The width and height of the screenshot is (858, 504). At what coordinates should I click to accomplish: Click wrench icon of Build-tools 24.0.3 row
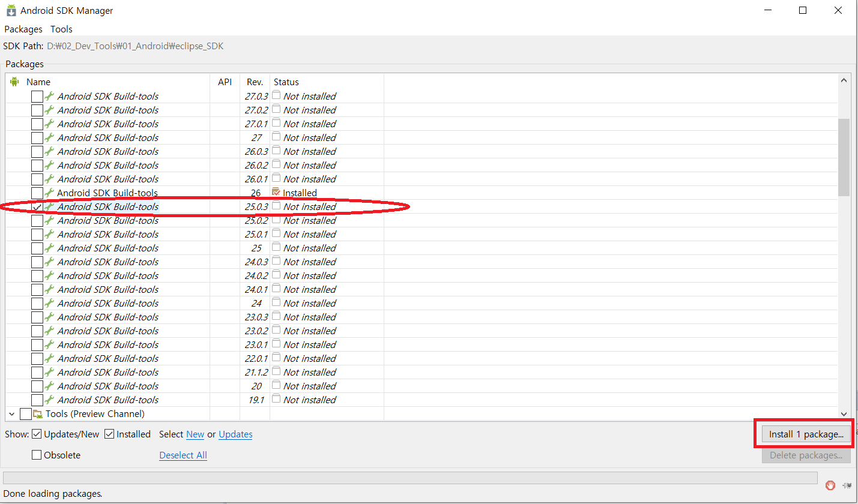49,262
